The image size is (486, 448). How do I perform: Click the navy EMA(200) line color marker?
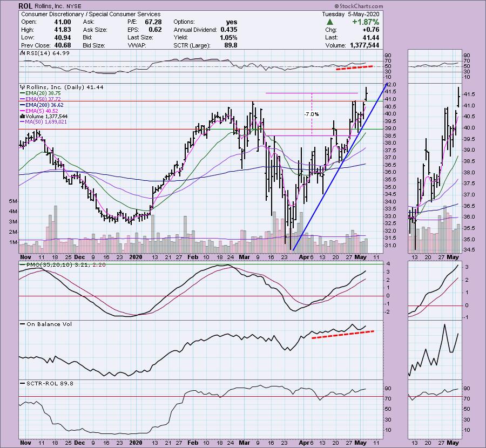click(23, 105)
